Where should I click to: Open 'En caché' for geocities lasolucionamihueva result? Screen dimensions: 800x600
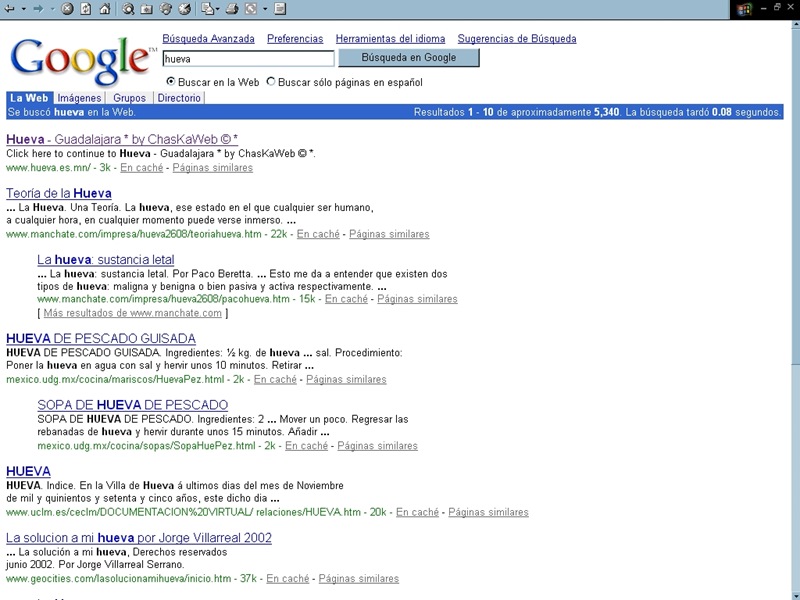[288, 579]
